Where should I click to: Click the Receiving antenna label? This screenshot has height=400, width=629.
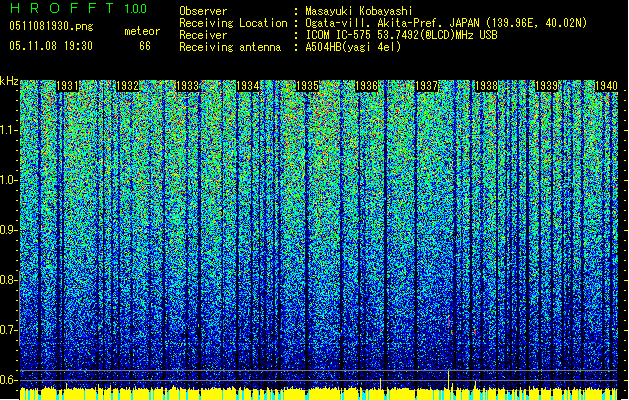click(230, 47)
